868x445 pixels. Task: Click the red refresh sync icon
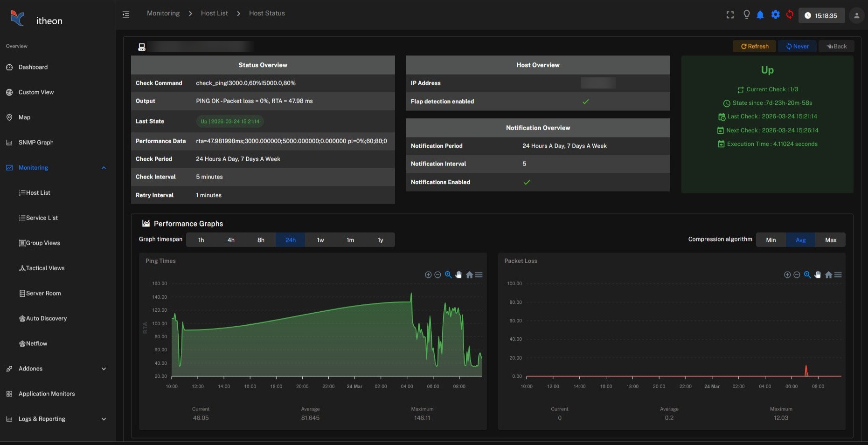coord(790,15)
